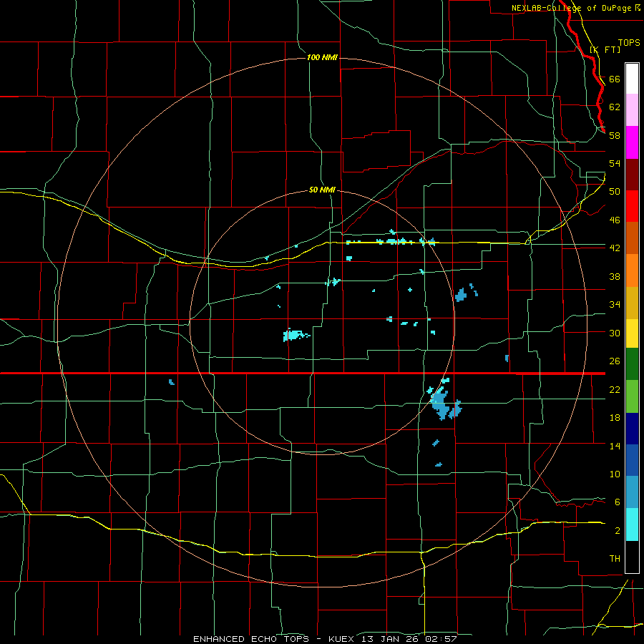This screenshot has height=644, width=644.
Task: Click the dark green legend swatch
Action: (632, 364)
